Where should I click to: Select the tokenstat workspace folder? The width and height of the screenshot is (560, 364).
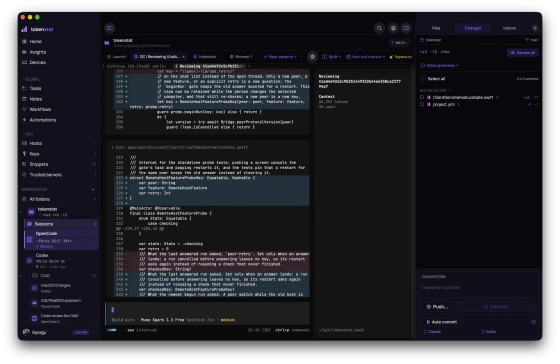click(x=47, y=211)
